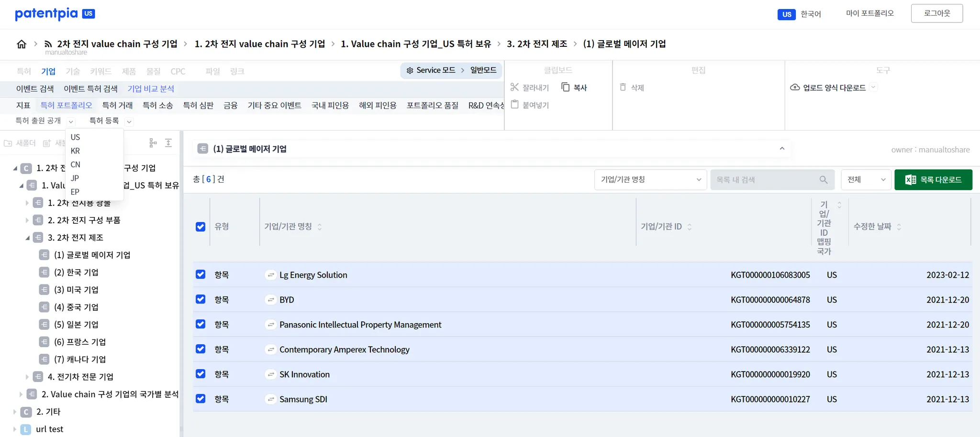The image size is (980, 437).
Task: Click breadcrumb 3. 2차 전지 제조
Action: [537, 44]
